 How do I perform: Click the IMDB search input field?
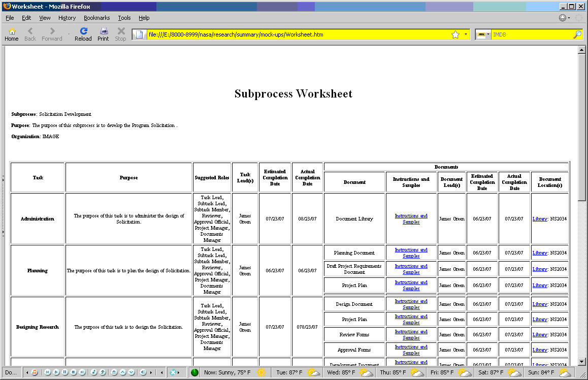click(532, 35)
